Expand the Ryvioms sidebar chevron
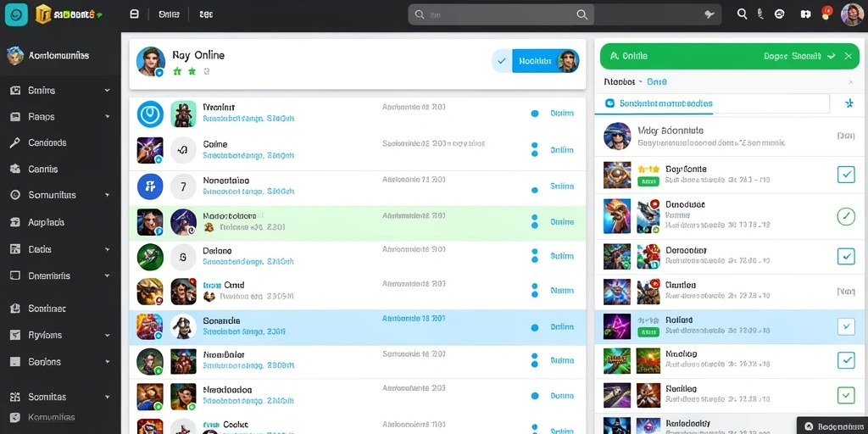The height and width of the screenshot is (434, 868). (108, 335)
